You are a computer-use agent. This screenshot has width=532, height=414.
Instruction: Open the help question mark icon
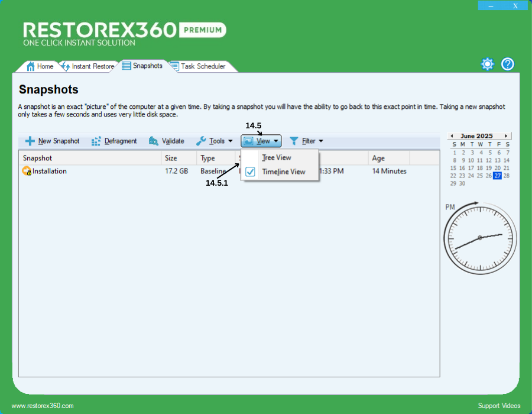point(508,64)
